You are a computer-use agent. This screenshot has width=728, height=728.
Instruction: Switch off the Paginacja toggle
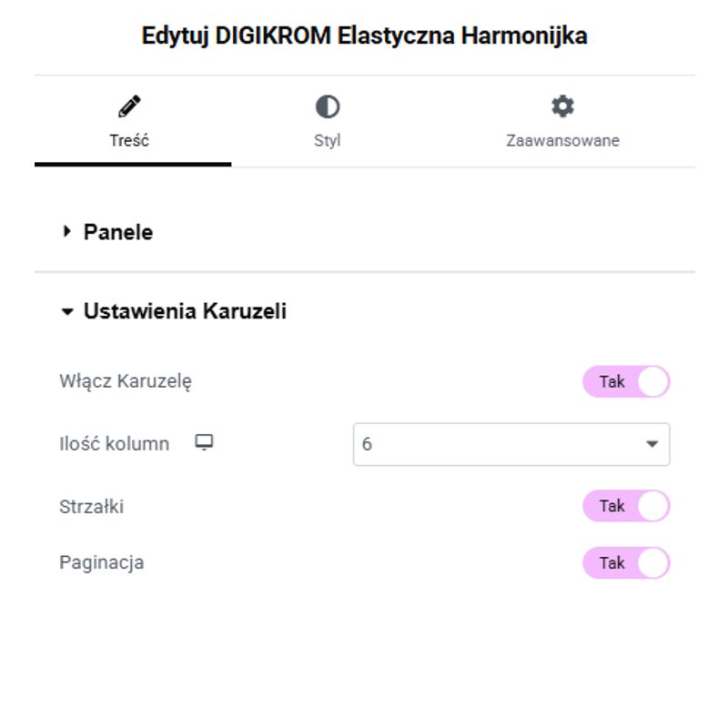(626, 562)
